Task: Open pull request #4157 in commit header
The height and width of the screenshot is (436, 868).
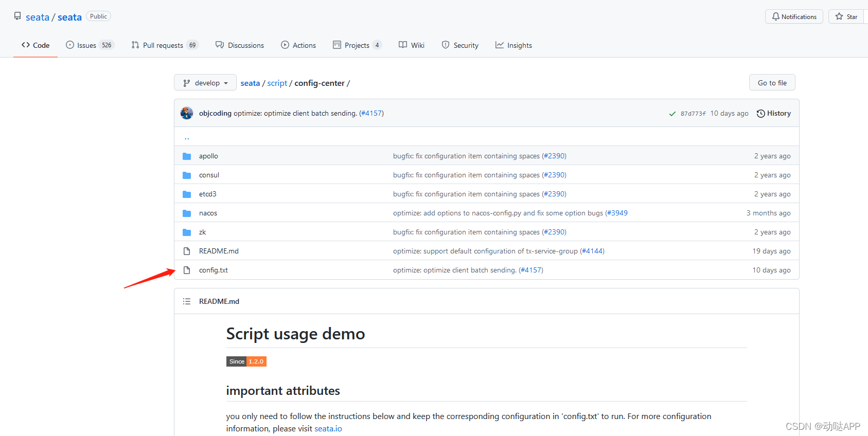Action: [x=371, y=113]
